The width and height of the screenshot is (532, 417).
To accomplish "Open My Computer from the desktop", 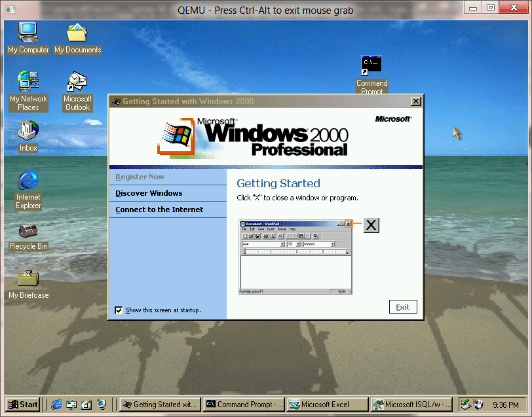I will click(x=28, y=33).
